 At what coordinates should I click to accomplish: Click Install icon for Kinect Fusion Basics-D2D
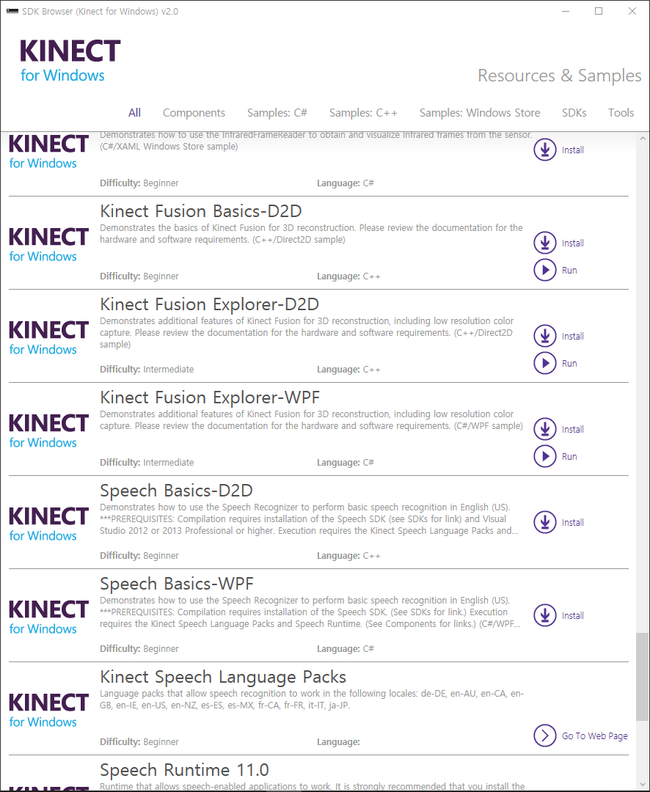point(544,243)
